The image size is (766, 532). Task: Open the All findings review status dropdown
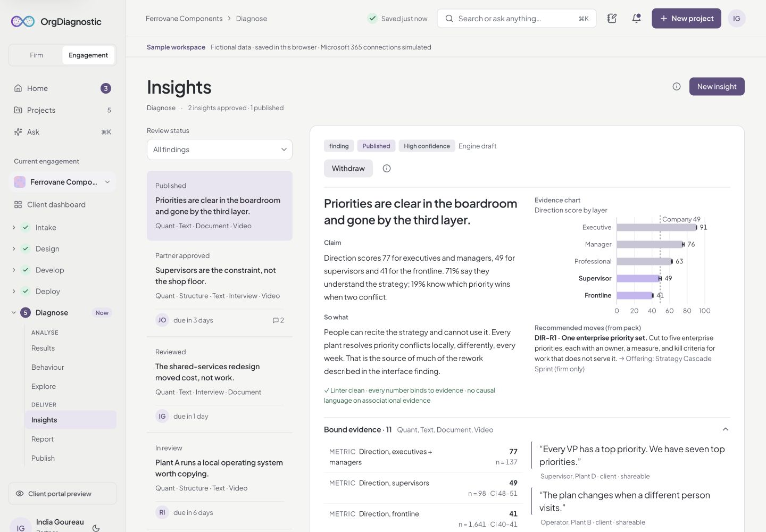pos(220,149)
